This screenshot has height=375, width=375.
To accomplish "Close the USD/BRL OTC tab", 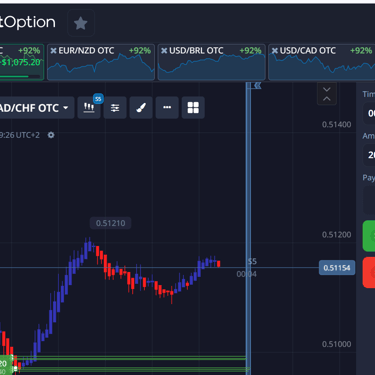I will [x=164, y=51].
